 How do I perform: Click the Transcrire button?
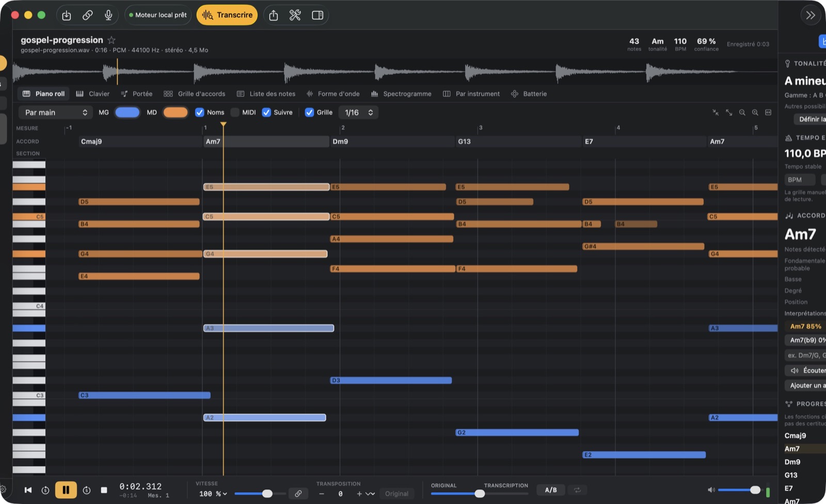click(x=227, y=15)
